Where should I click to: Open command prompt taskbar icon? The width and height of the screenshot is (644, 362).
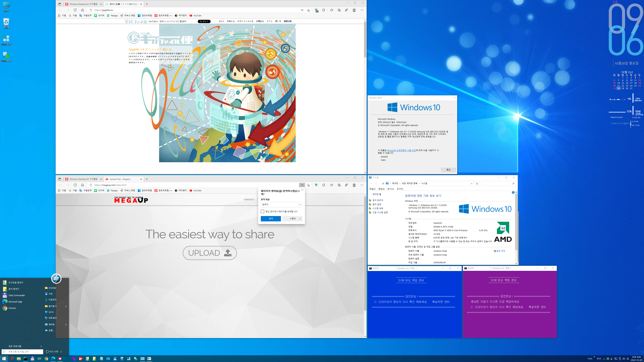25,358
